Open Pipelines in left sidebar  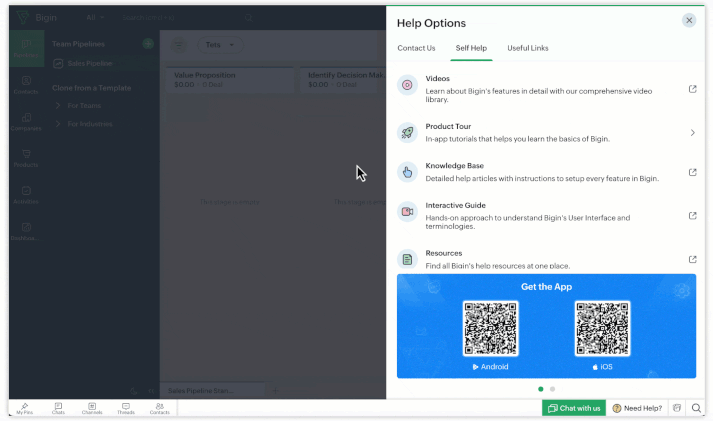point(26,49)
